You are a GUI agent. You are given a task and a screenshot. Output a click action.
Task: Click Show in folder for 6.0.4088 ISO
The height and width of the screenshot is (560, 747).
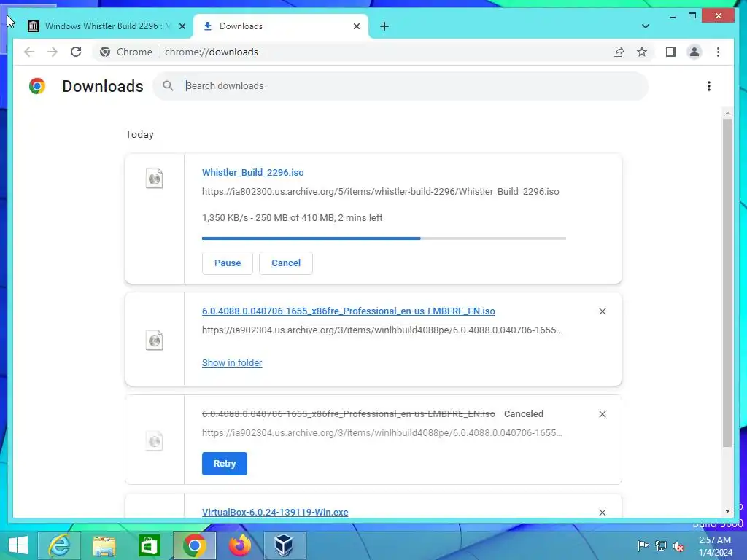[x=232, y=363]
